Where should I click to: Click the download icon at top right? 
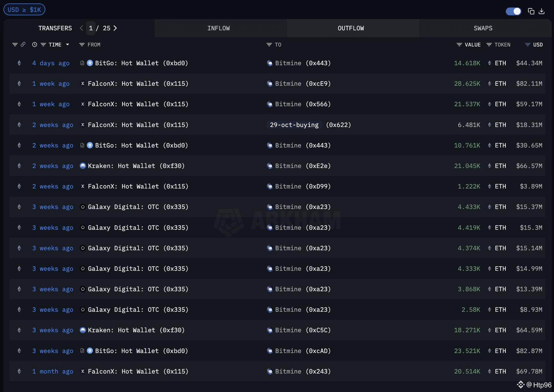[x=542, y=11]
